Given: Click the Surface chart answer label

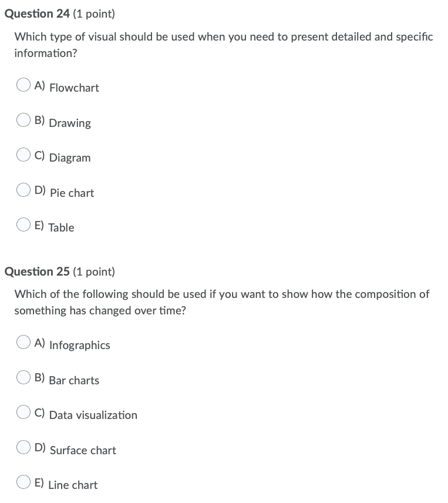Looking at the screenshot, I should [83, 451].
